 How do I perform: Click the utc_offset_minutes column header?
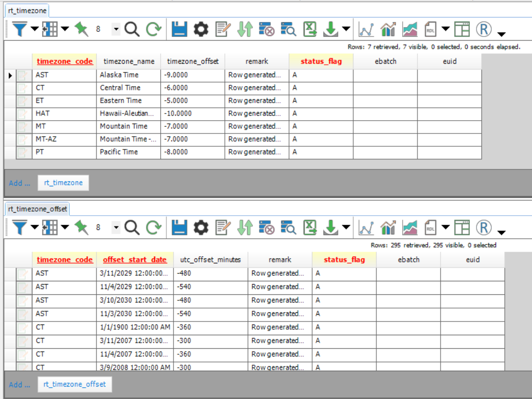point(211,260)
